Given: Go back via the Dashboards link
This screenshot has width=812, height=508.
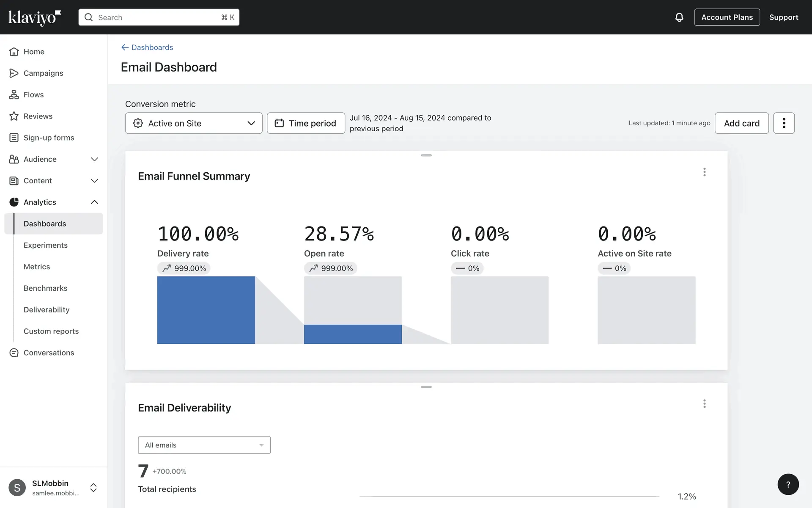Looking at the screenshot, I should pos(147,47).
